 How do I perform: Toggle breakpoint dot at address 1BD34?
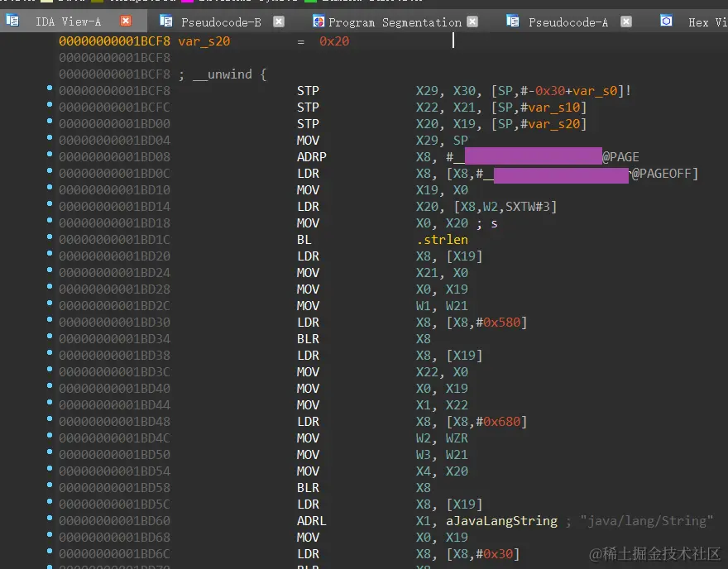tap(50, 336)
